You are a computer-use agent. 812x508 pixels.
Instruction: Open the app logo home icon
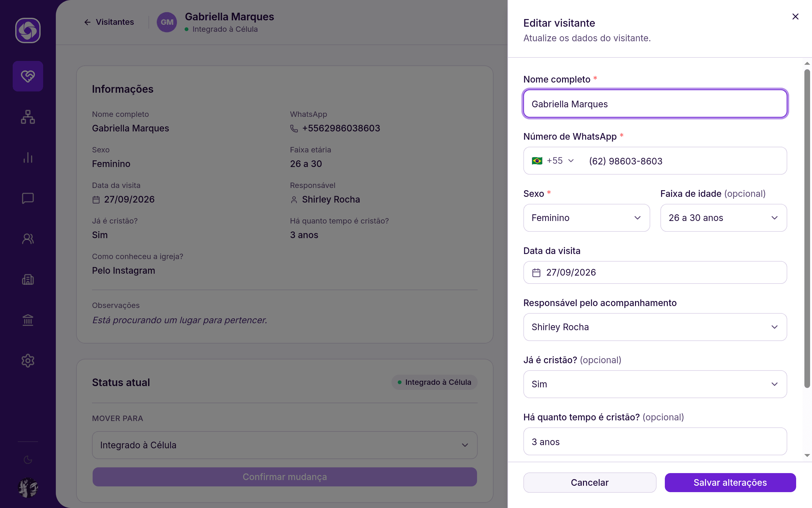(x=28, y=30)
